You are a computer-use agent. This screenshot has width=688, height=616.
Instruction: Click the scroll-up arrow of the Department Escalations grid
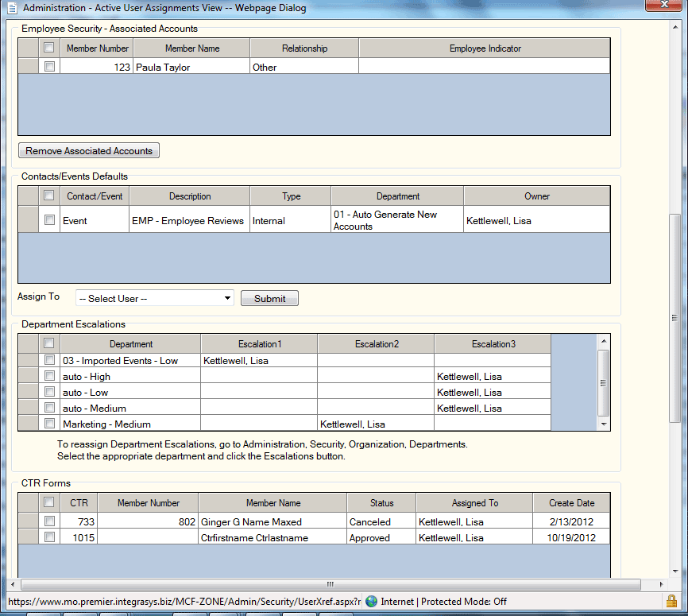point(604,341)
